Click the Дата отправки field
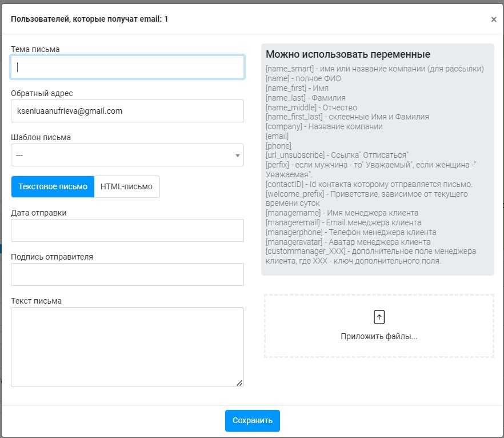 tap(127, 230)
